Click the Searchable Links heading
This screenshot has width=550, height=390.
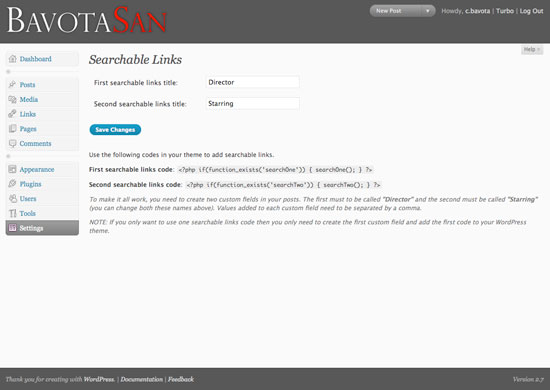(135, 60)
